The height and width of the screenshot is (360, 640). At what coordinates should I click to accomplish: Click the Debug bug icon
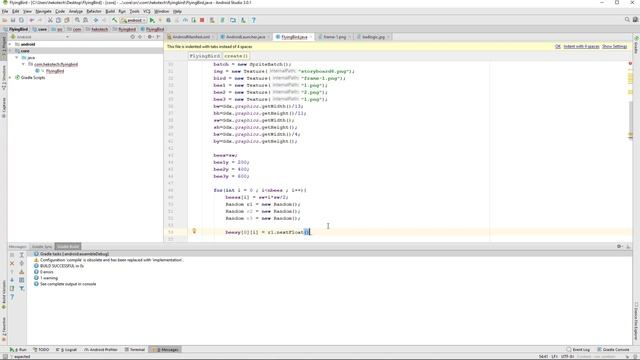168,20
